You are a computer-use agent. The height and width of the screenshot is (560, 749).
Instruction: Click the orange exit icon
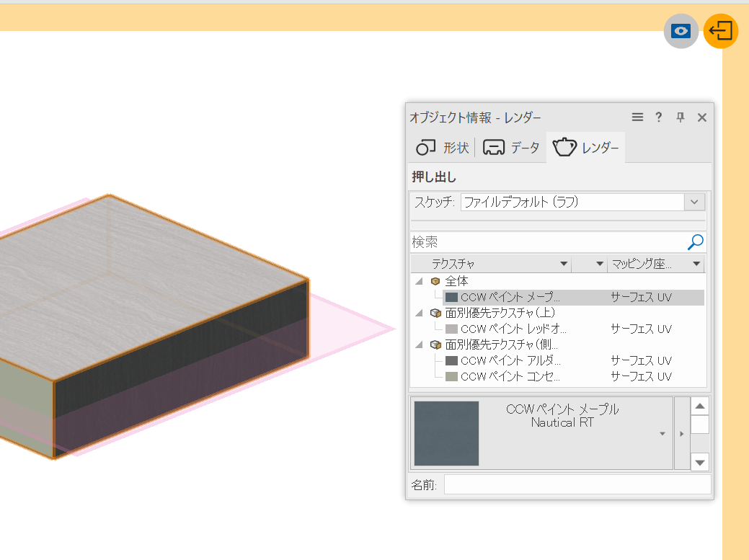point(721,31)
